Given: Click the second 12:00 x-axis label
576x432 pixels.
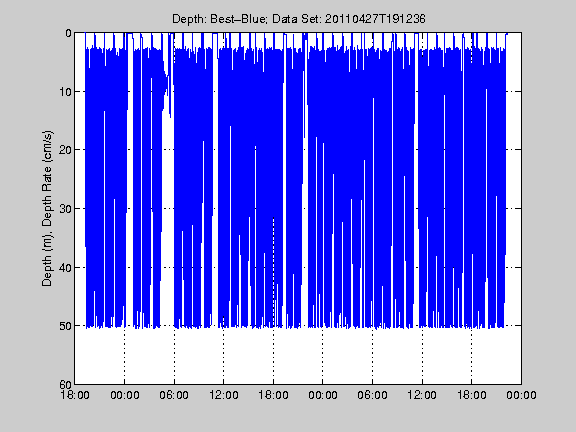Looking at the screenshot, I should 422,395.
